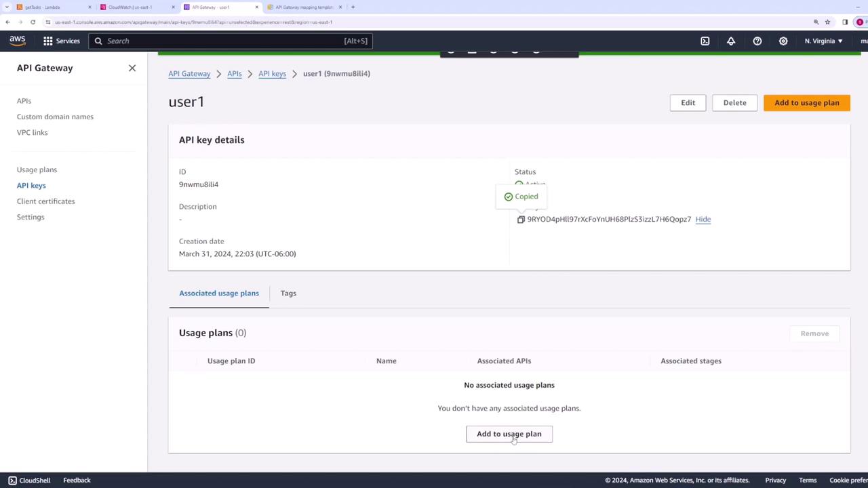The width and height of the screenshot is (868, 488).
Task: Open the AWS home logo
Action: click(x=18, y=41)
